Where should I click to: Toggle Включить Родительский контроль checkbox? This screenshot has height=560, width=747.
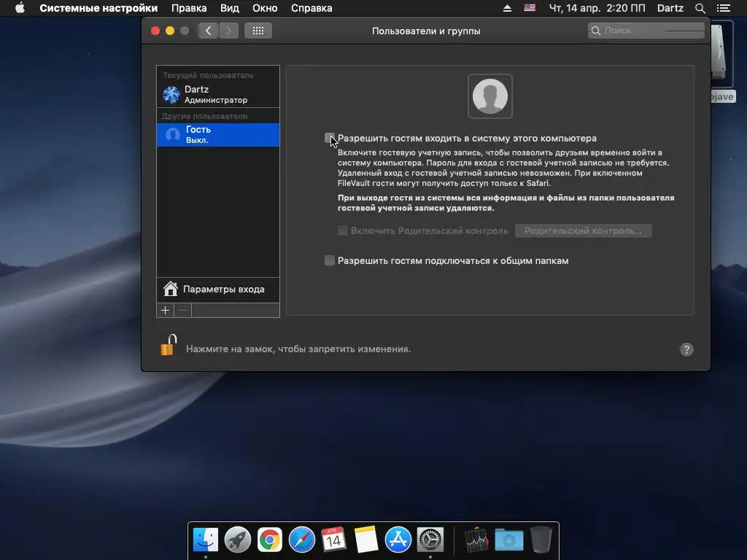tap(343, 230)
